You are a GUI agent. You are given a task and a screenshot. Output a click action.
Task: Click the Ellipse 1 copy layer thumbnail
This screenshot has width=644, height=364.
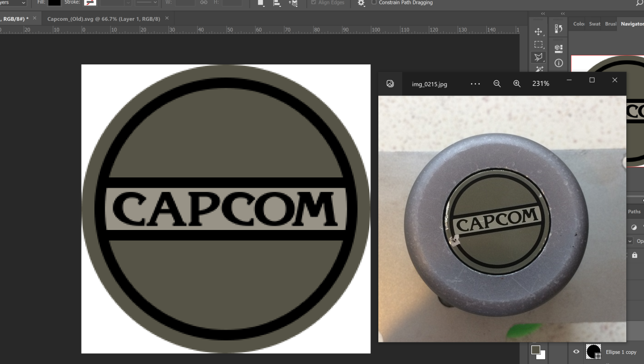[594, 352]
